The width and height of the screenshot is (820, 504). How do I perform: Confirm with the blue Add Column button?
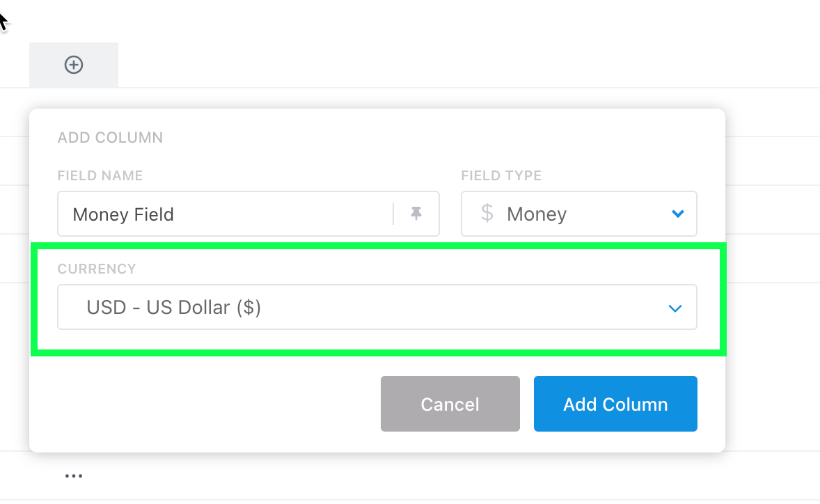click(615, 404)
